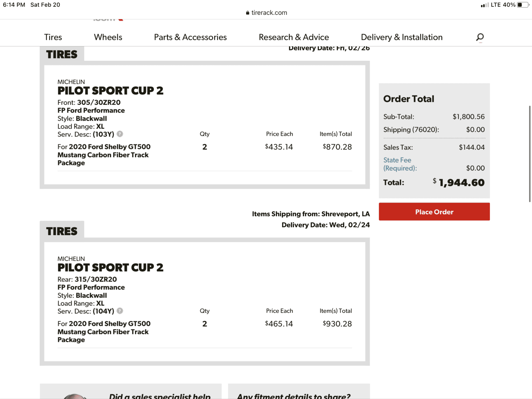Open the Tires menu
This screenshot has height=399, width=532.
pos(53,37)
